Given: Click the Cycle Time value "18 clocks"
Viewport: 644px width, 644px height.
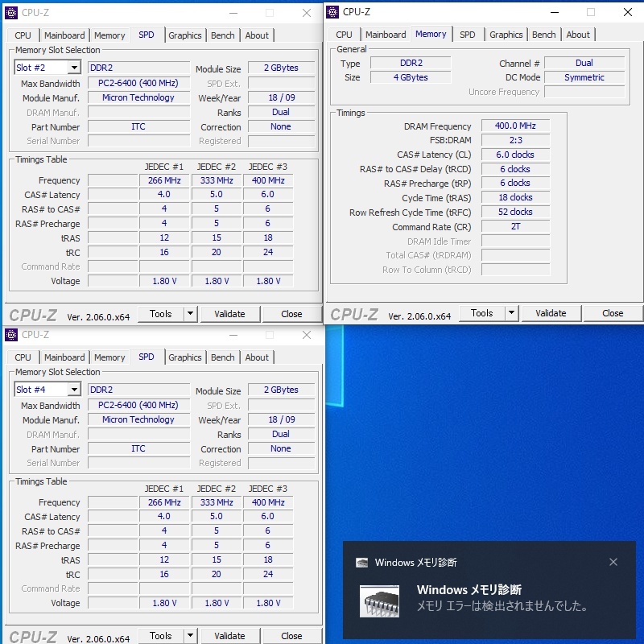Looking at the screenshot, I should (515, 197).
